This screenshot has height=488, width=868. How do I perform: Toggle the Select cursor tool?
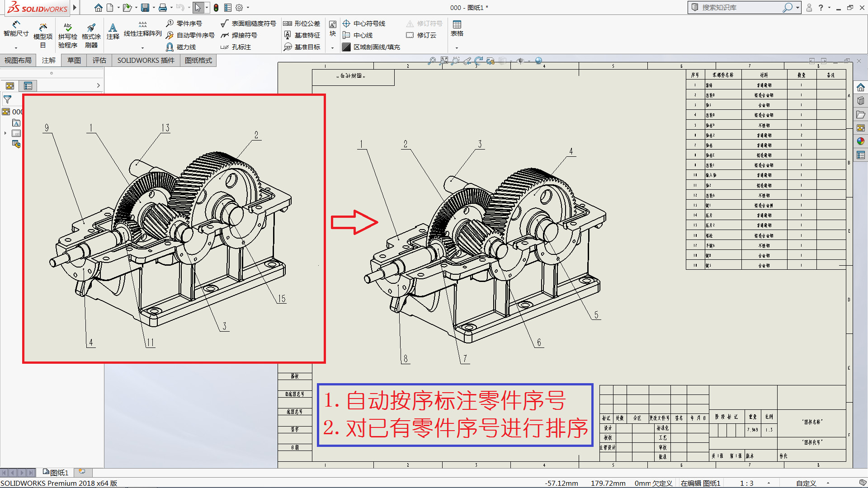(x=198, y=8)
